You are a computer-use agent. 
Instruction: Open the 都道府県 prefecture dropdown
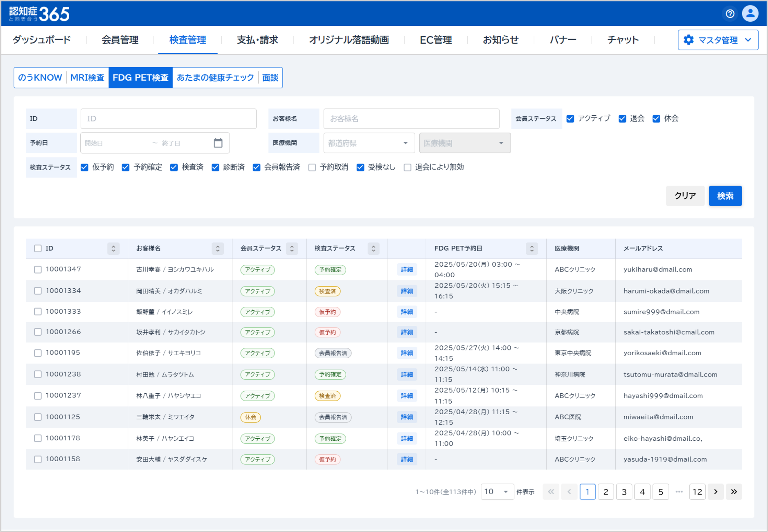[x=369, y=143]
